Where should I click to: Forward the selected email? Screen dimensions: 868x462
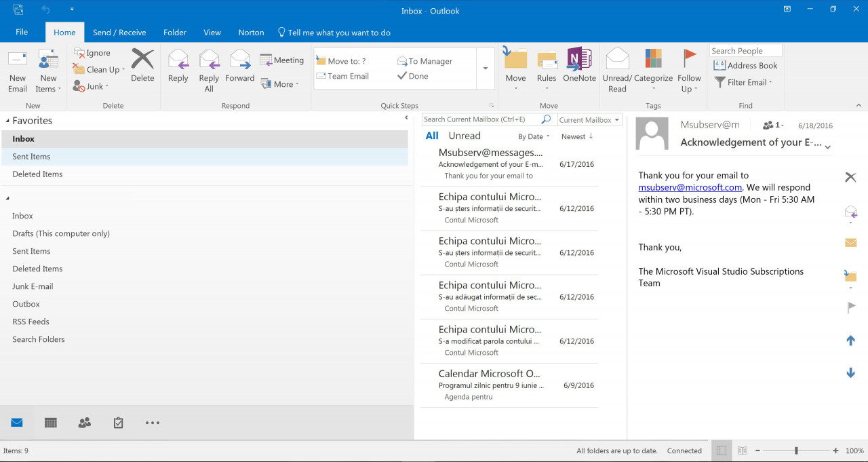point(240,66)
